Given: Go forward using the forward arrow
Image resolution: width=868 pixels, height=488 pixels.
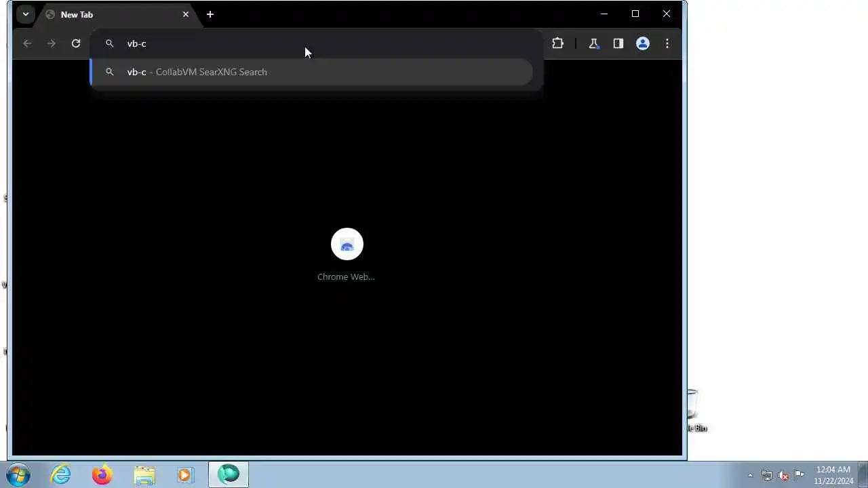Looking at the screenshot, I should [52, 43].
